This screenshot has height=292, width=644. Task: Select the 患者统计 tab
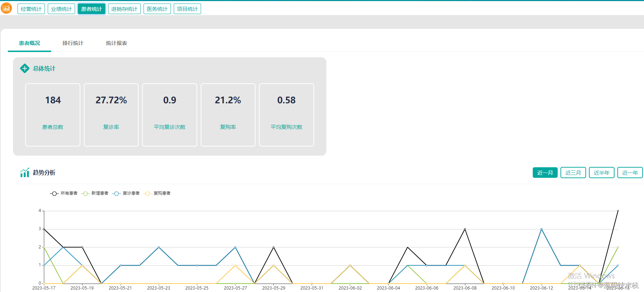click(x=92, y=9)
